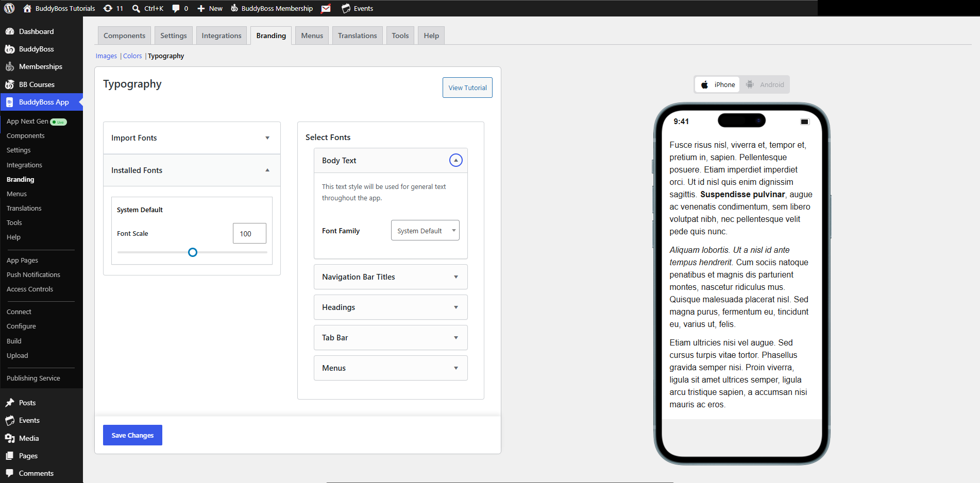Image resolution: width=980 pixels, height=483 pixels.
Task: Collapse the Body Text panel
Action: pyautogui.click(x=456, y=160)
